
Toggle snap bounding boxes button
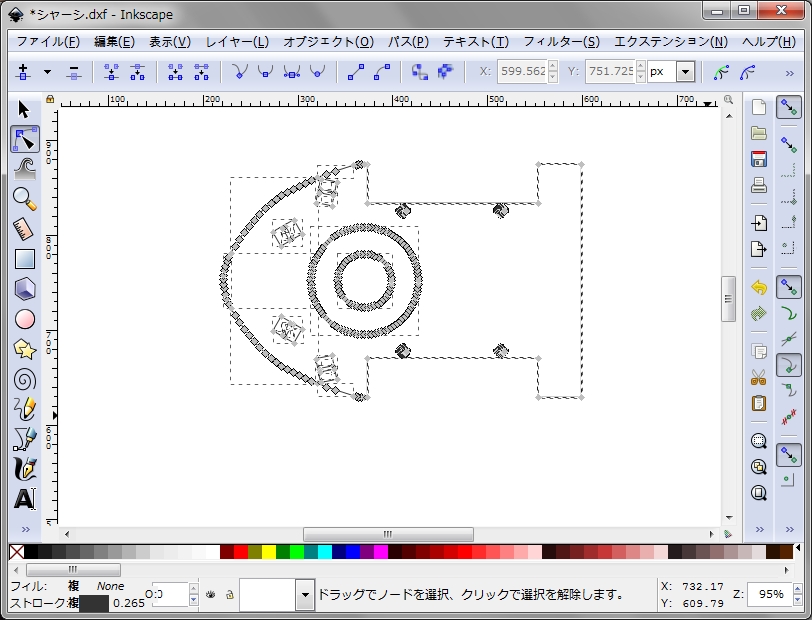coord(789,144)
